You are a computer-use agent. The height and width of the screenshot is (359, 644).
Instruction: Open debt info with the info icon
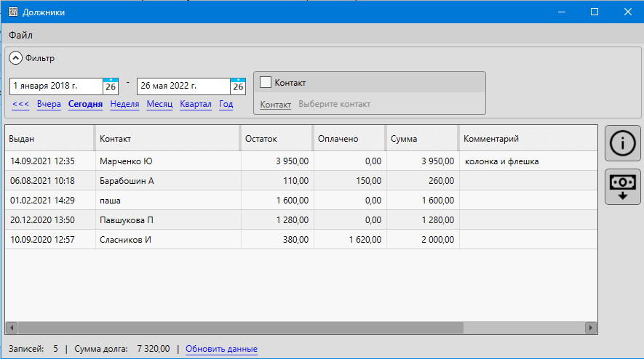(x=623, y=143)
